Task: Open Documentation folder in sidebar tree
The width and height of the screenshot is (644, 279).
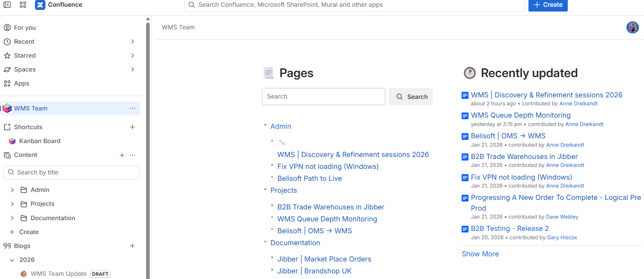Action: [53, 218]
